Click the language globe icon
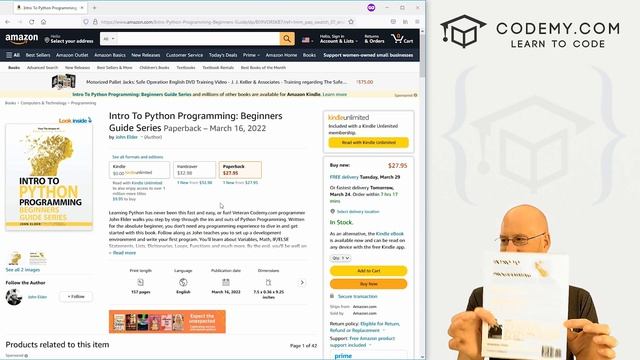Viewport: 640px width, 360px height. [183, 282]
